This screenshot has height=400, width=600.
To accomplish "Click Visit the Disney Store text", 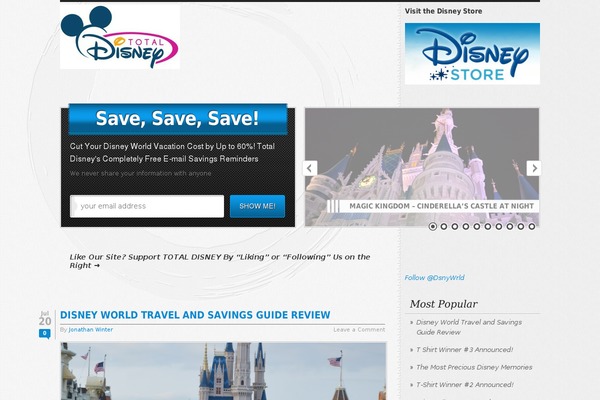I will click(x=443, y=11).
